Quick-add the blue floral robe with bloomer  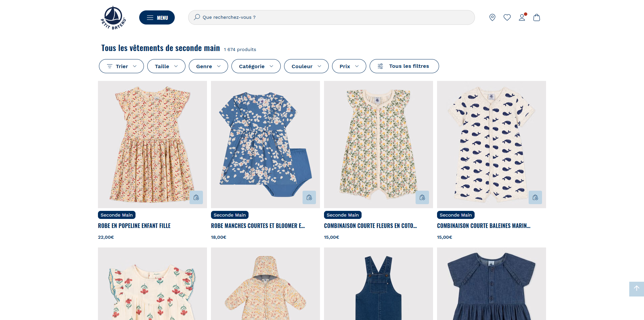pyautogui.click(x=309, y=197)
